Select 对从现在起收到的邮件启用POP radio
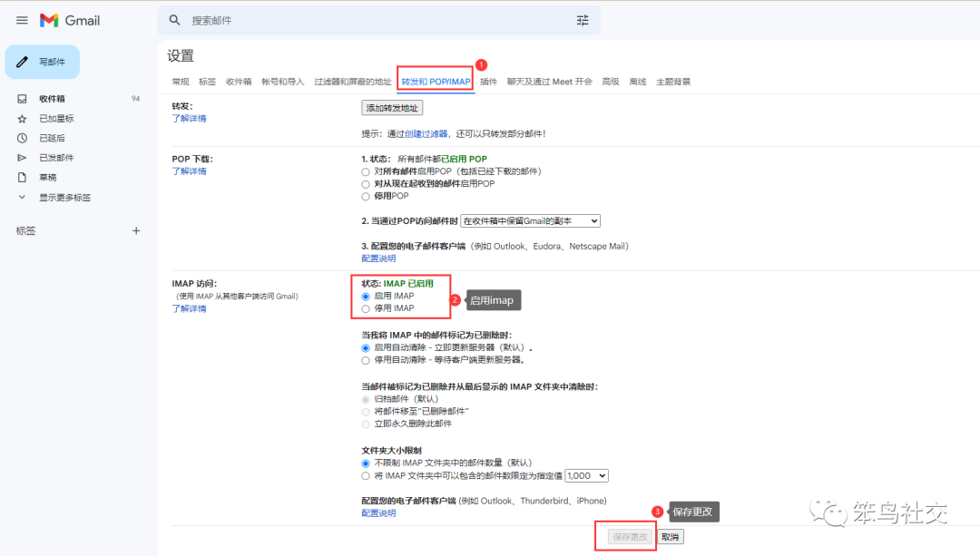 tap(366, 184)
